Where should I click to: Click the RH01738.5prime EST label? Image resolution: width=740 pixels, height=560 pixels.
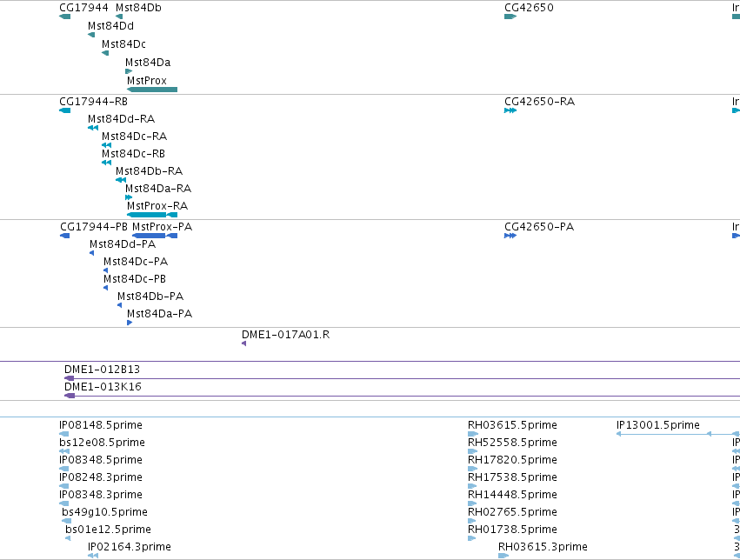click(x=512, y=530)
